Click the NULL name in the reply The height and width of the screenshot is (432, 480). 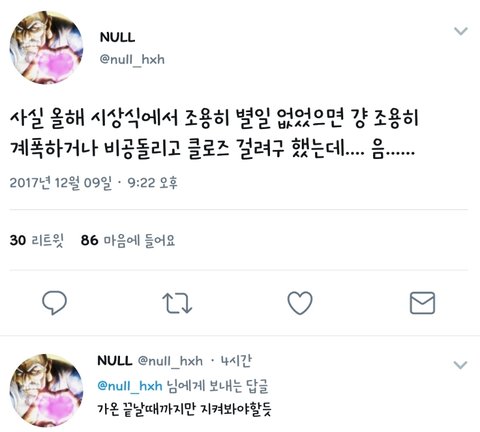(115, 361)
